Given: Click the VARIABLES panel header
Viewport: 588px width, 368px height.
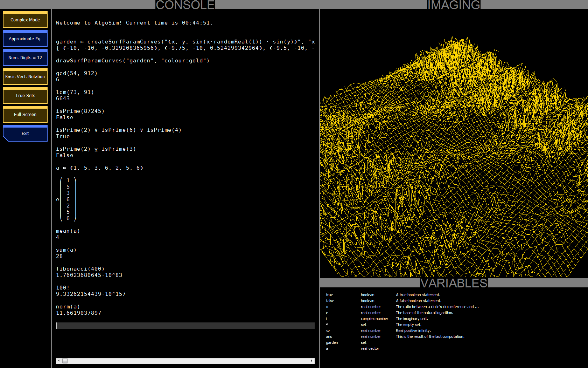Looking at the screenshot, I should click(454, 283).
